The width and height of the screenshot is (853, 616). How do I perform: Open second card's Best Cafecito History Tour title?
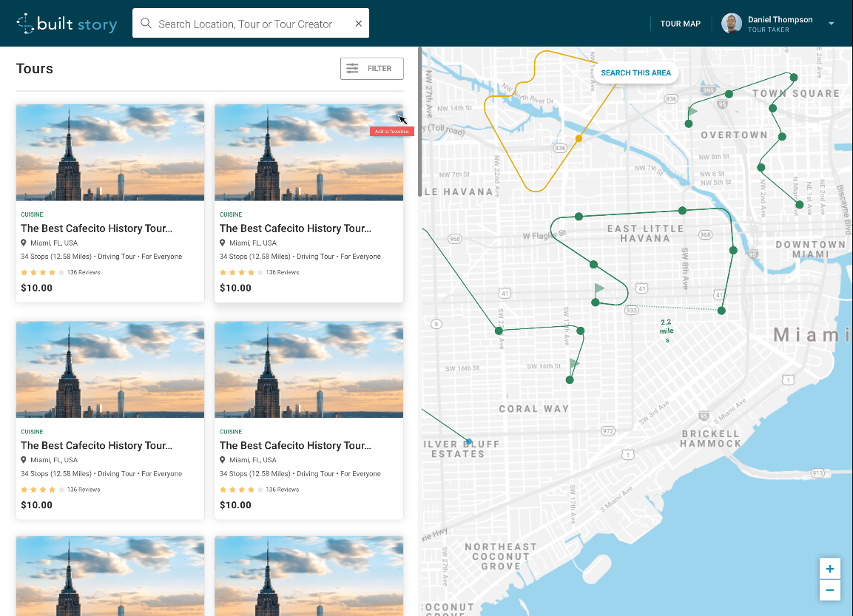pyautogui.click(x=295, y=229)
